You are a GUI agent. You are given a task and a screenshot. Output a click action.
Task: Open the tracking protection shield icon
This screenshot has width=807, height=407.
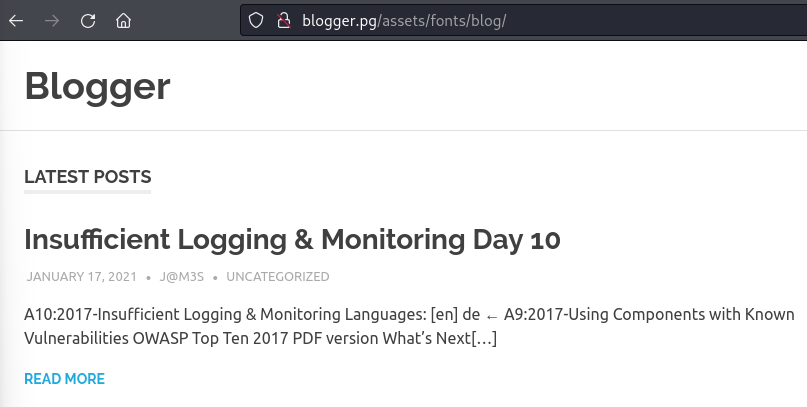coord(256,21)
